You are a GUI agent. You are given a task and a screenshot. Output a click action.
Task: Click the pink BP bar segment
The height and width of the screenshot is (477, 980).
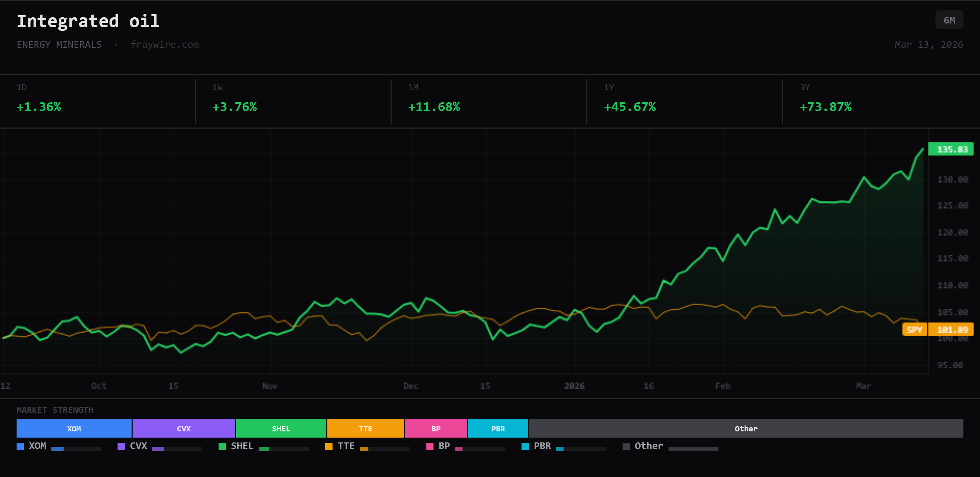[x=435, y=428]
